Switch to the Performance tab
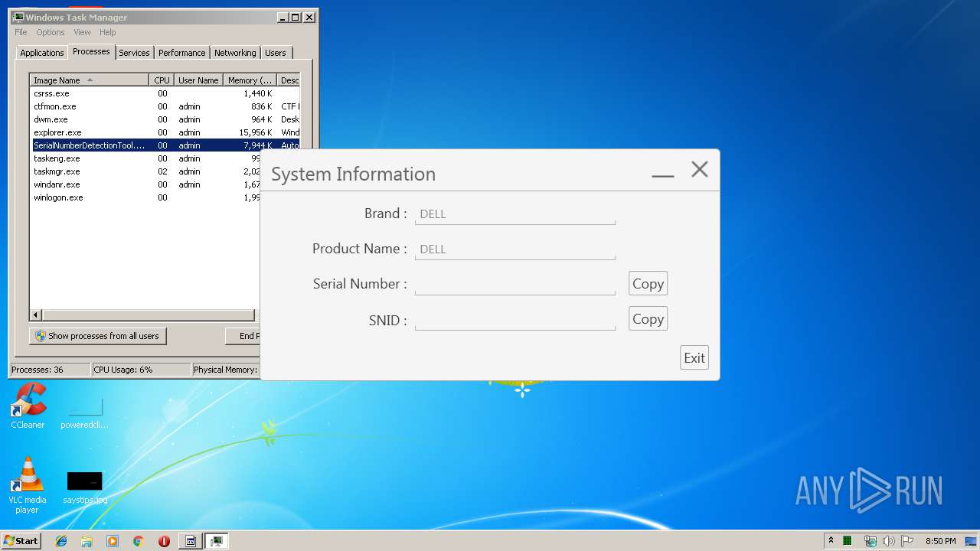 tap(181, 53)
